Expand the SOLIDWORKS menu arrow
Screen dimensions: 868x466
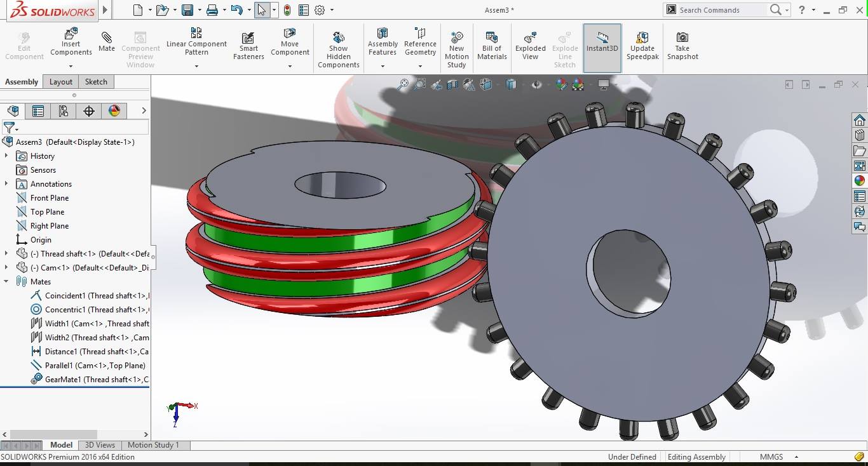(x=105, y=10)
